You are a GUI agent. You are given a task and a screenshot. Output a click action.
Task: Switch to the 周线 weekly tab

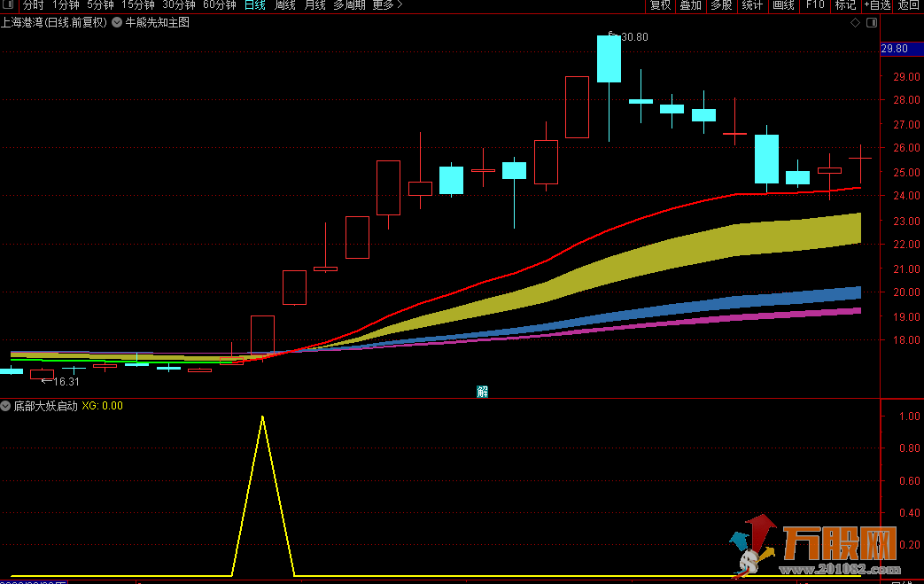pyautogui.click(x=284, y=5)
